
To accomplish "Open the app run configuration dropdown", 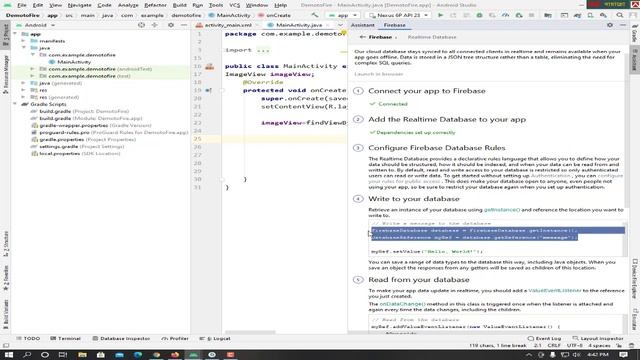I will [343, 15].
